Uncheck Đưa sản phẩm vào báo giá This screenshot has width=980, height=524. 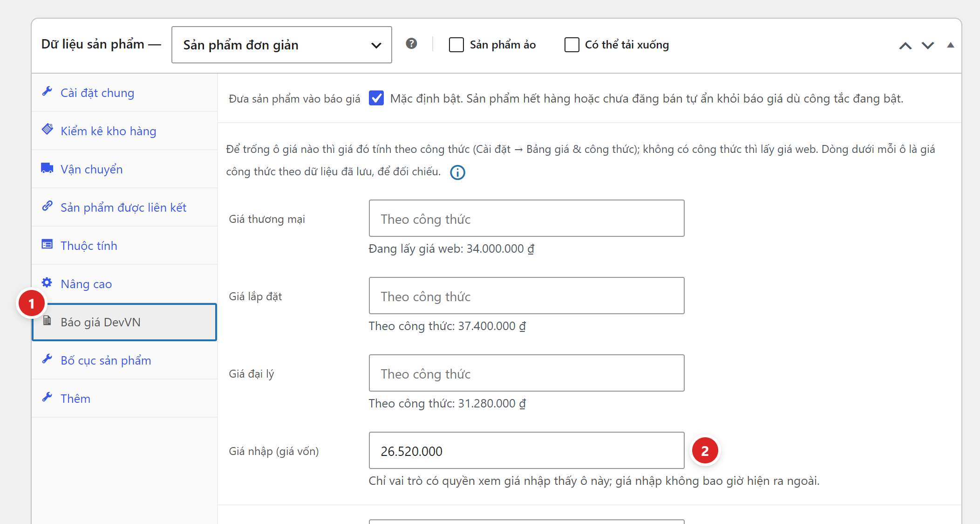pyautogui.click(x=376, y=98)
